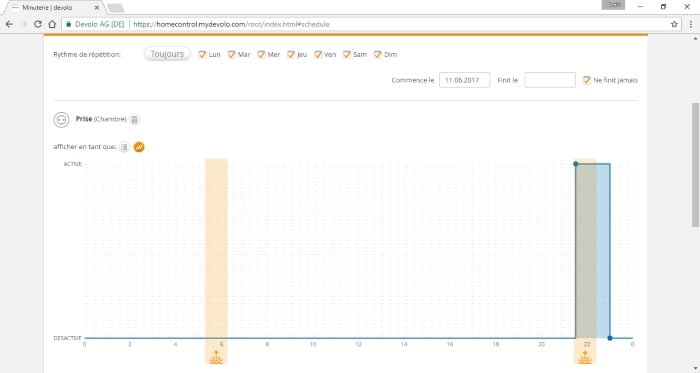Click the vertical page scrollbar thumb

point(695,164)
